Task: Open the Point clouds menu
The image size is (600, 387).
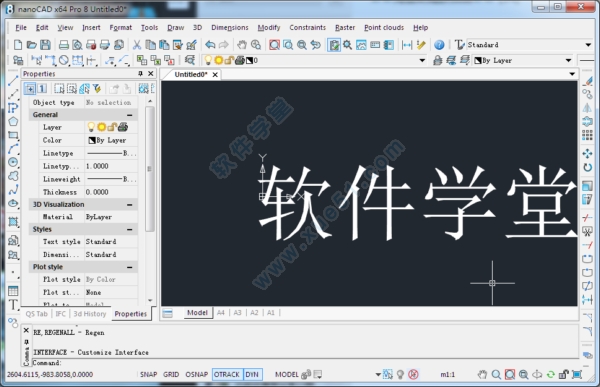Action: click(x=384, y=28)
